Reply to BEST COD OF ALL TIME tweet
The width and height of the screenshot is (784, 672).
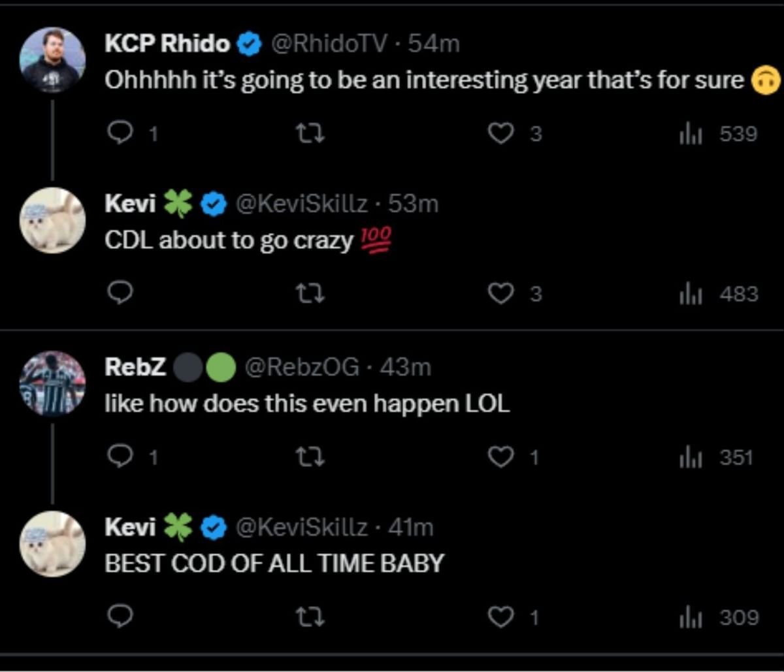click(120, 617)
